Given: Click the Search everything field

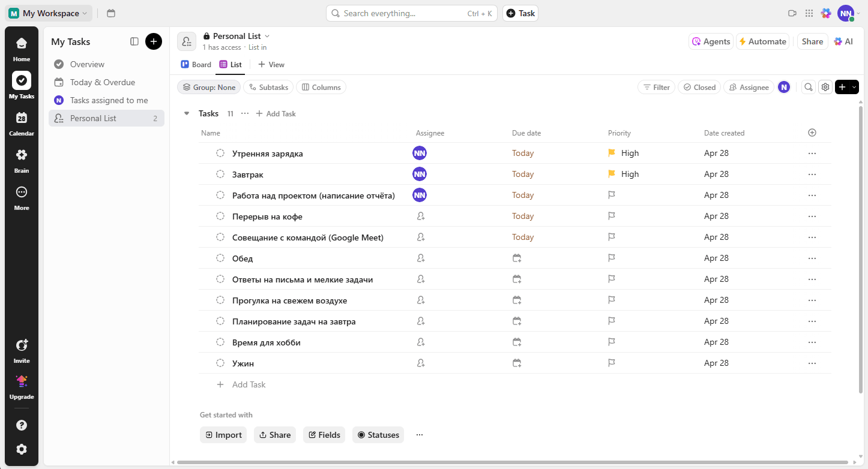Looking at the screenshot, I should 411,13.
